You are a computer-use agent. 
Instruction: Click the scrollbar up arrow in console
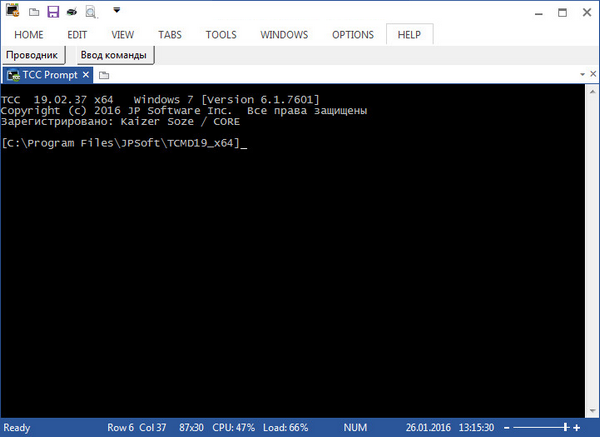point(592,92)
